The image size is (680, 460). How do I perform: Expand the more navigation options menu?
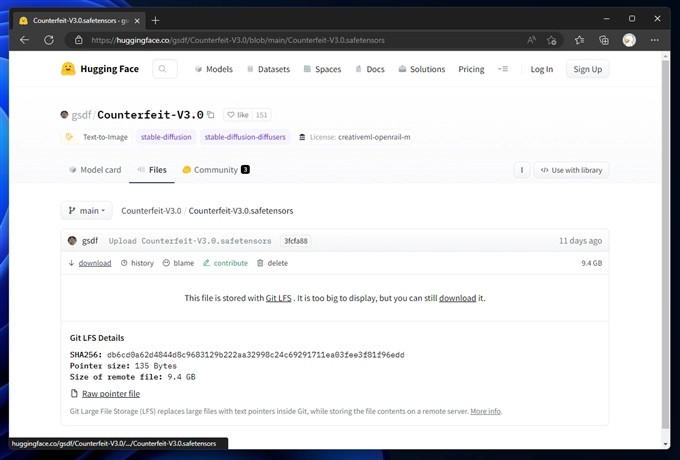pyautogui.click(x=503, y=69)
